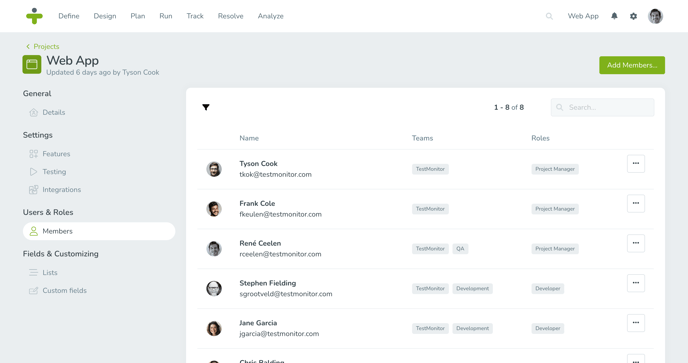Open actions menu for Frank Cole

(x=636, y=204)
